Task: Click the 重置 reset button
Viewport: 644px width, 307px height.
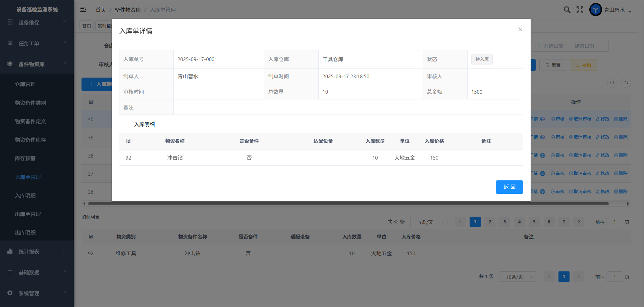Action: [x=553, y=65]
